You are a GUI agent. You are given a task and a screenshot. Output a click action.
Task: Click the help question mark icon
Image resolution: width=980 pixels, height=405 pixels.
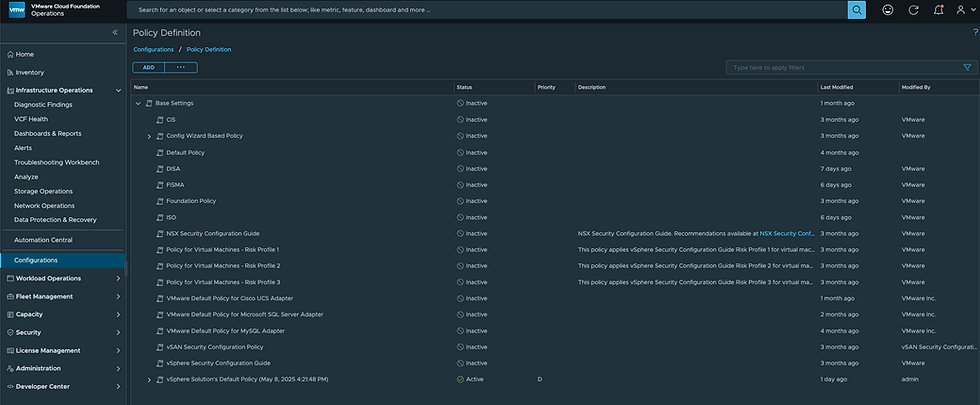(x=974, y=33)
